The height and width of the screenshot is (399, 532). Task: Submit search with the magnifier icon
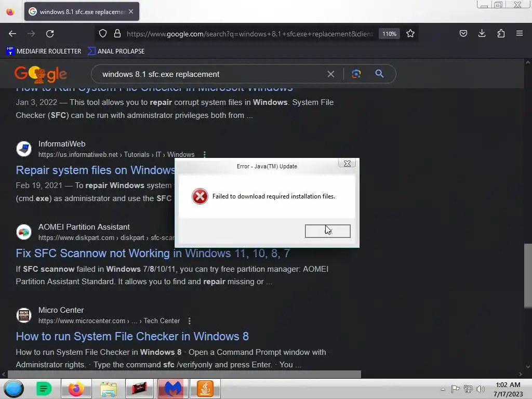(x=379, y=74)
